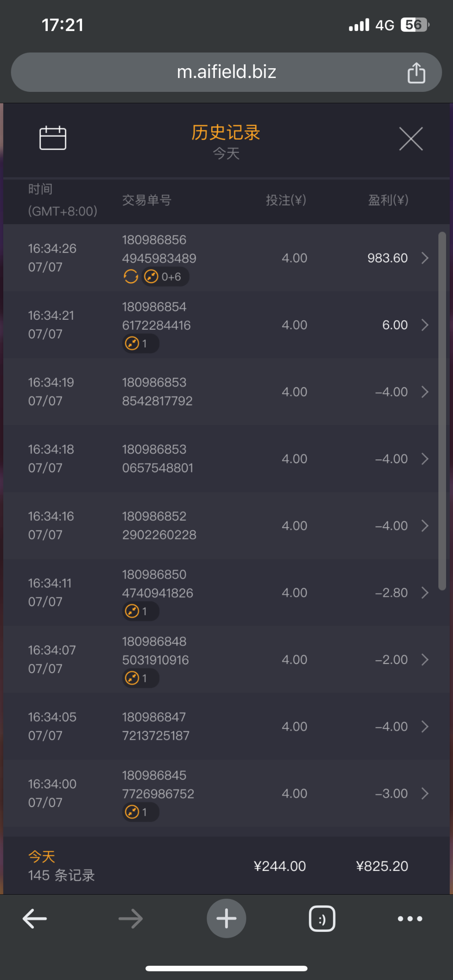The height and width of the screenshot is (980, 453).
Task: Expand details for the 983.60 win record
Action: pyautogui.click(x=425, y=258)
